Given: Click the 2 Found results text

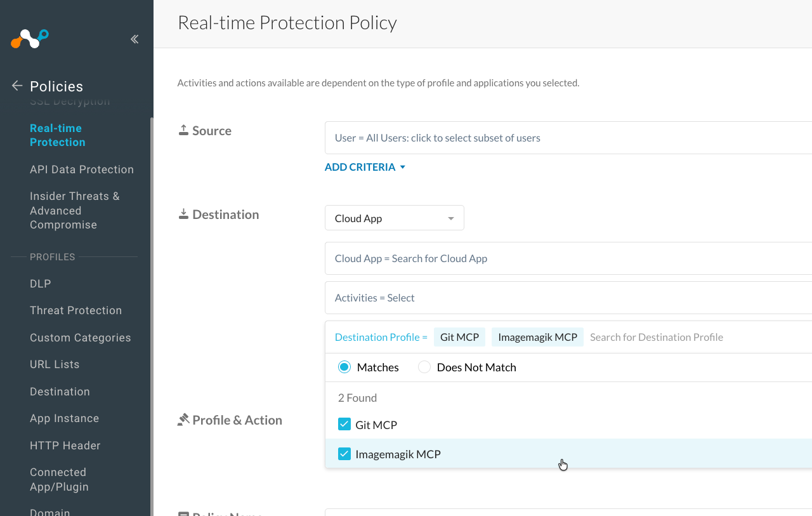Looking at the screenshot, I should coord(357,398).
